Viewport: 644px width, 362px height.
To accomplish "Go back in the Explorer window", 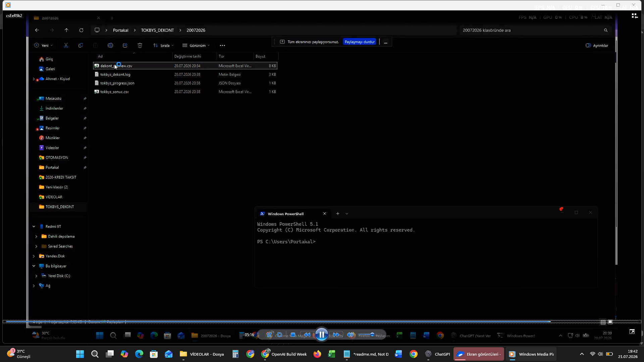I will 37,30.
